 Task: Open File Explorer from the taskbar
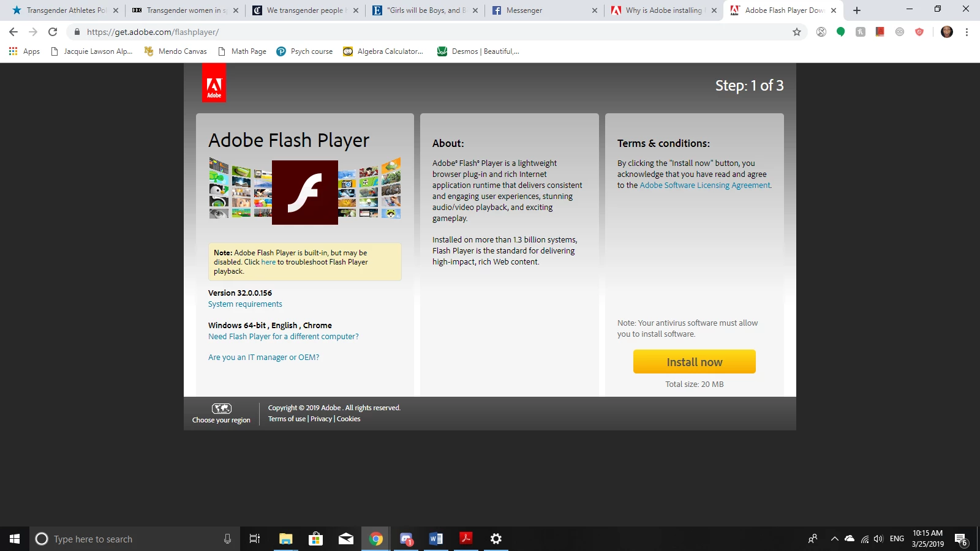(286, 539)
